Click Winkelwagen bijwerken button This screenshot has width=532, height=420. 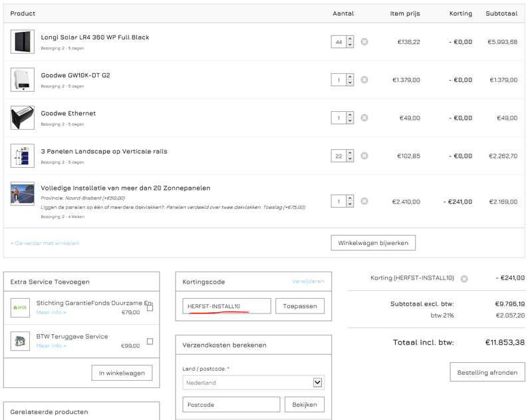[x=373, y=243]
